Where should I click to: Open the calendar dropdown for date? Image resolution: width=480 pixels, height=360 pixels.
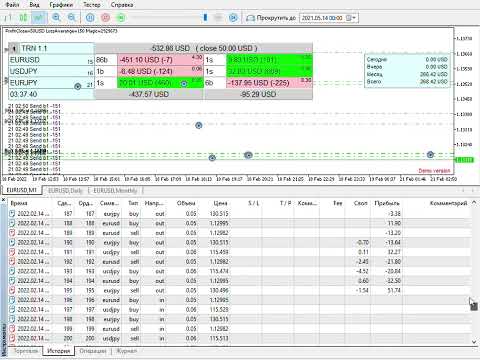point(351,18)
